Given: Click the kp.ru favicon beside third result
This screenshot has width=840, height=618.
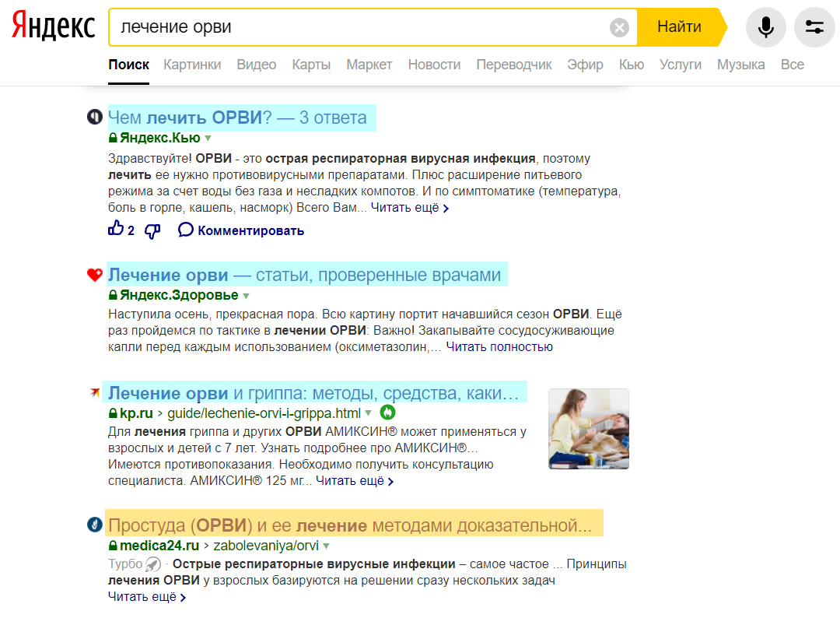Looking at the screenshot, I should pos(95,392).
